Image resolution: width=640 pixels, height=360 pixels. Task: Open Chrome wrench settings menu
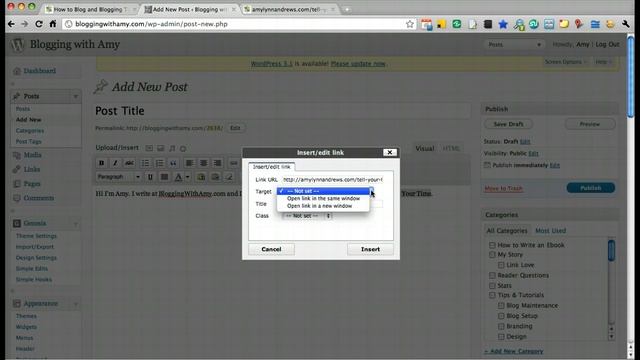pyautogui.click(x=625, y=24)
